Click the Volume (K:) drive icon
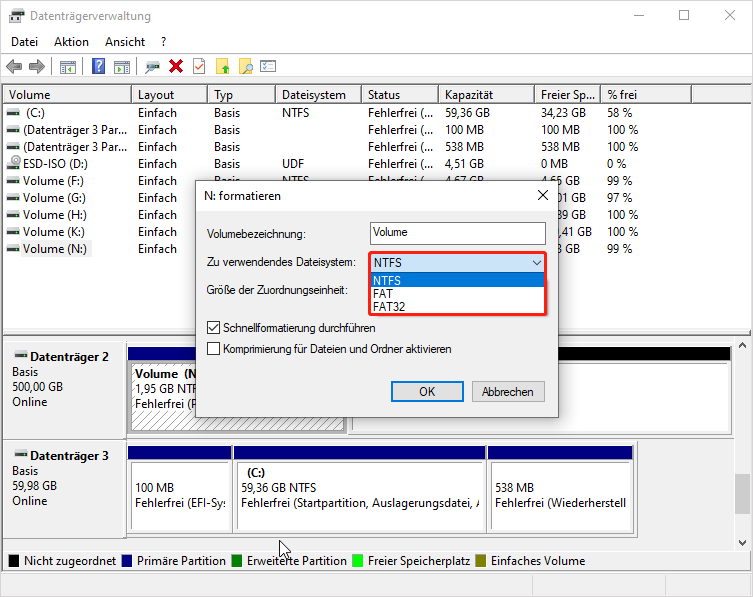Screen dimensions: 753x597 (x=13, y=231)
